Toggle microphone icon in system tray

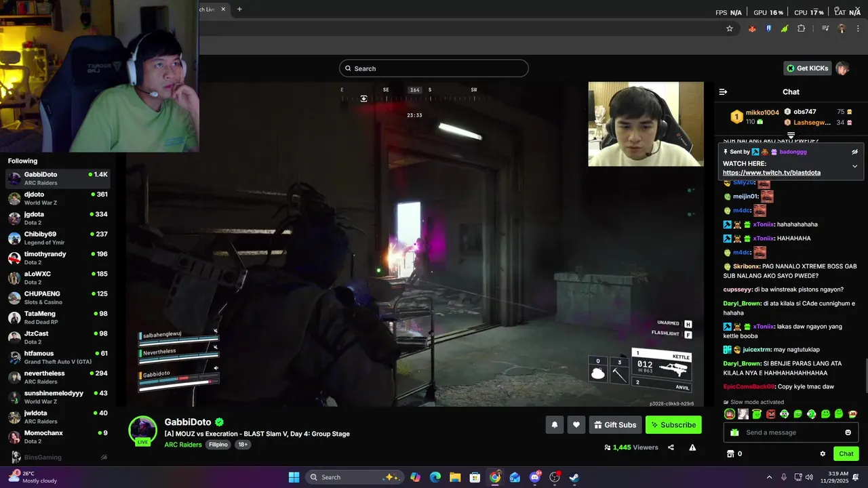click(x=784, y=477)
